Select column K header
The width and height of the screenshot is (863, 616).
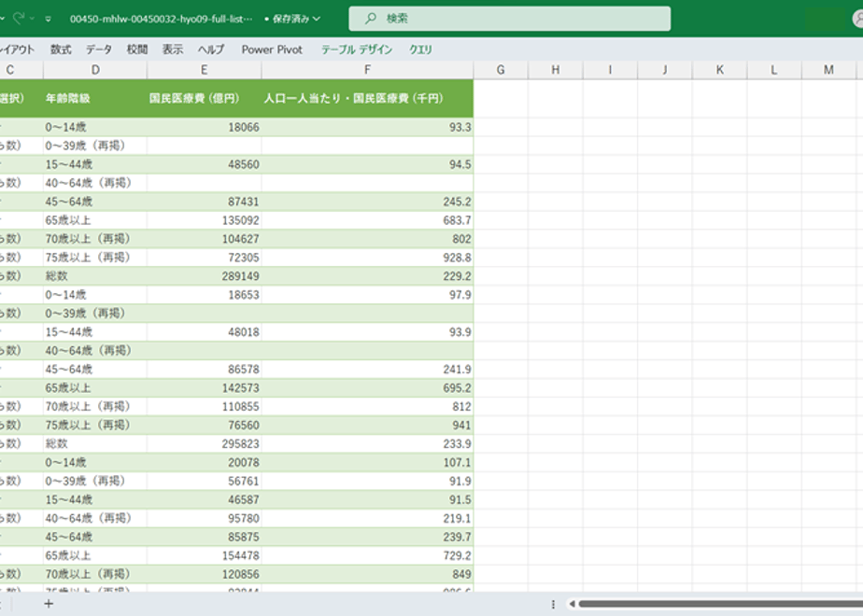click(x=720, y=70)
